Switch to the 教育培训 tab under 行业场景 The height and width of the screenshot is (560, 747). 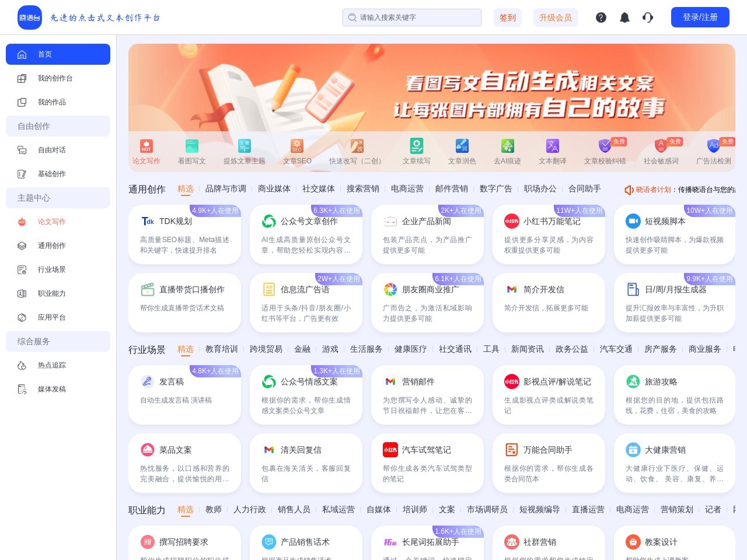coord(221,349)
